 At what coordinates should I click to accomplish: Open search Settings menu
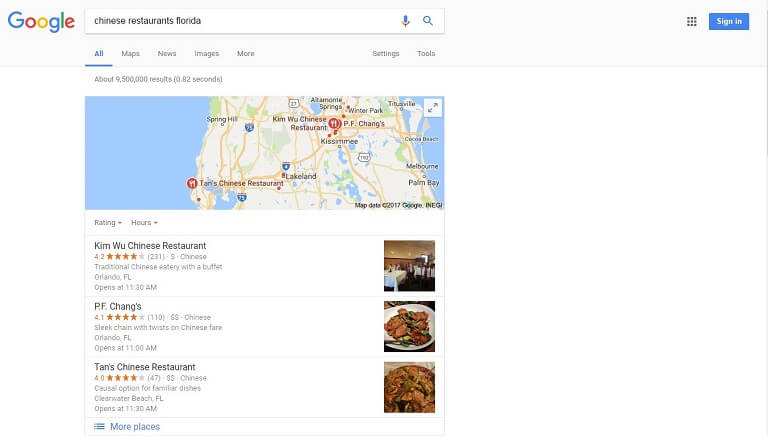click(x=385, y=53)
